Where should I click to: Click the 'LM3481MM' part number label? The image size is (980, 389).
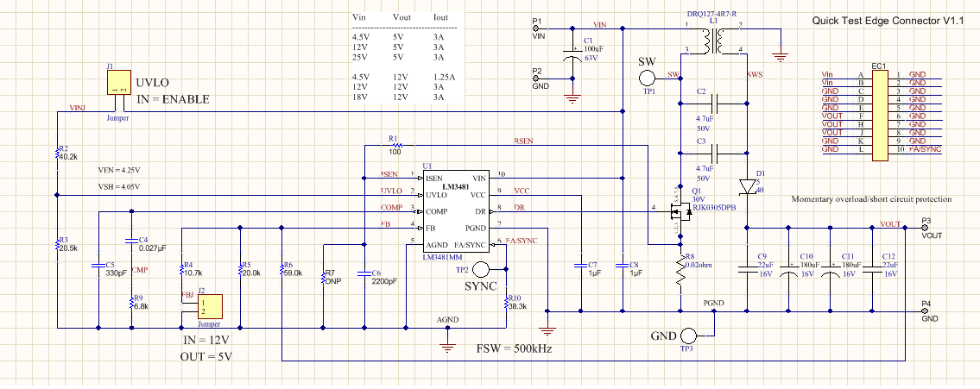coord(440,257)
